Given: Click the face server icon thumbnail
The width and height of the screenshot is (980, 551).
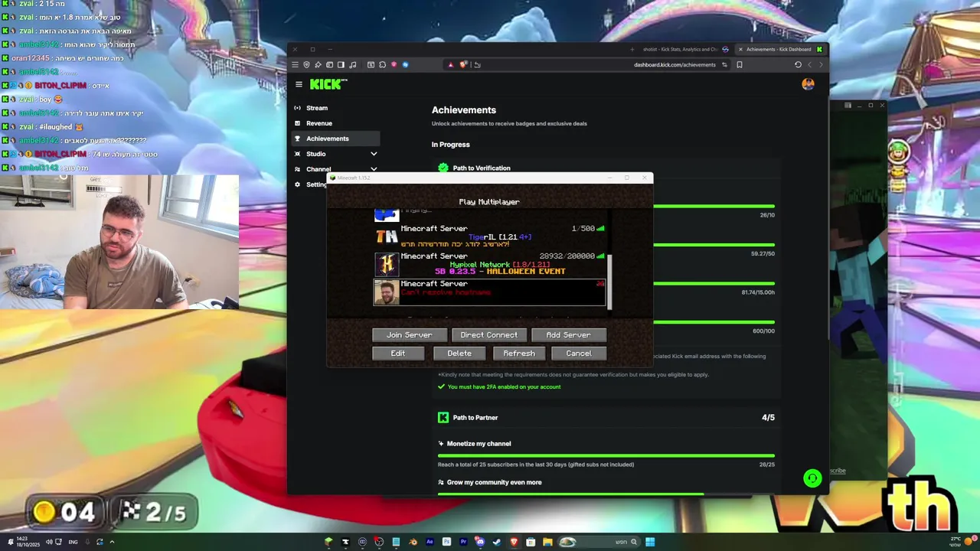Looking at the screenshot, I should tap(387, 292).
